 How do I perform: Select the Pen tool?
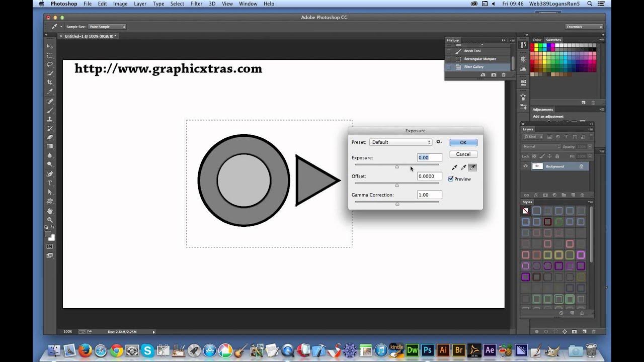click(50, 174)
